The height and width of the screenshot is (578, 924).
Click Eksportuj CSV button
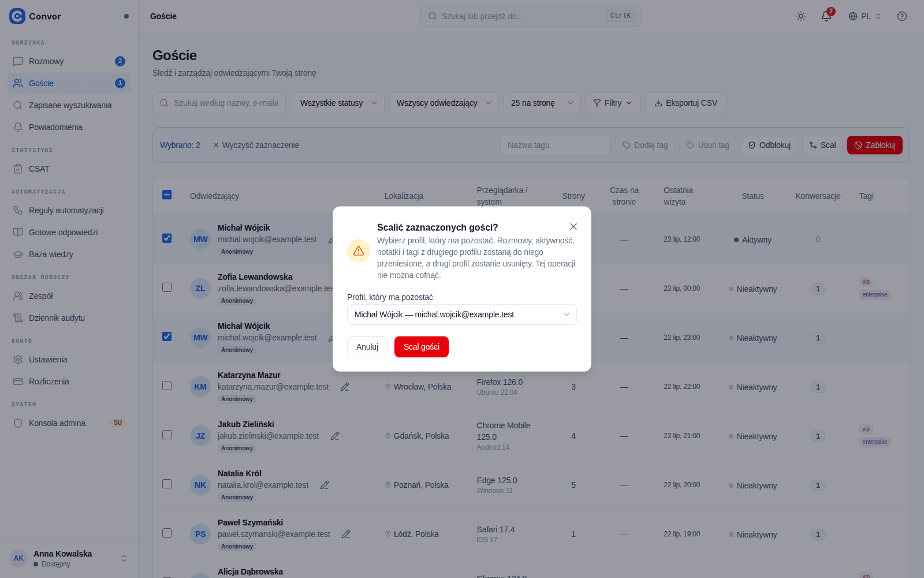[685, 103]
